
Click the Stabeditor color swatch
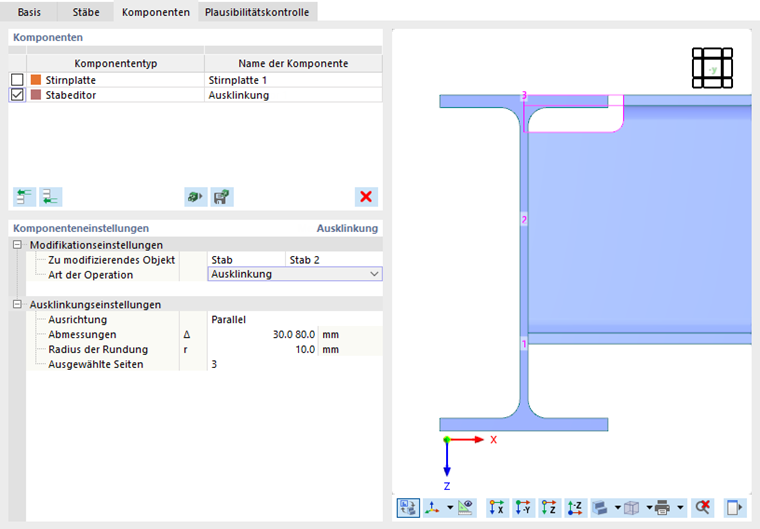pos(36,95)
